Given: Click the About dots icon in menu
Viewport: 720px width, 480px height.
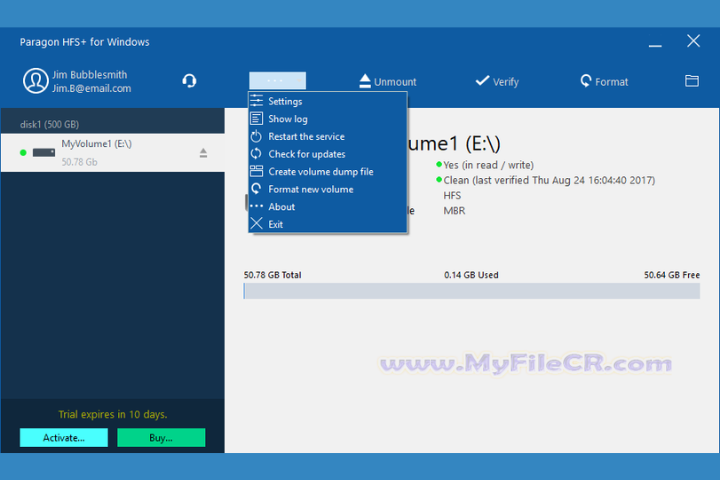Looking at the screenshot, I should click(257, 206).
